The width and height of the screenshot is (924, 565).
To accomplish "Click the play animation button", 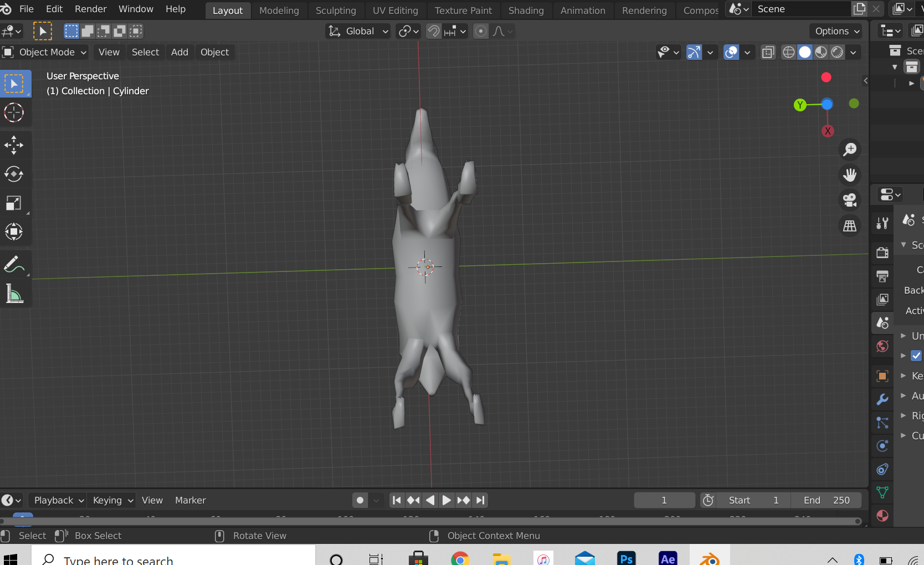I will (x=446, y=500).
